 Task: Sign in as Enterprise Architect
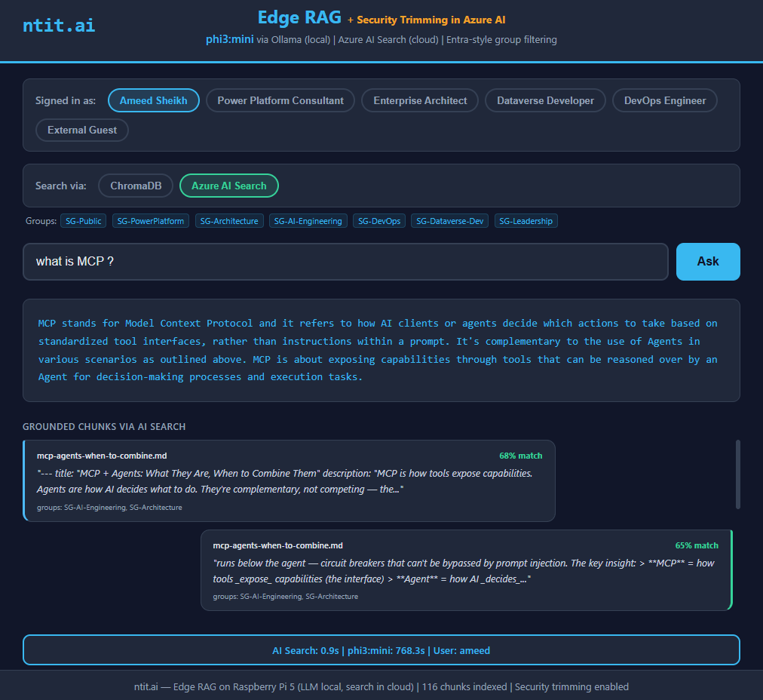point(420,100)
